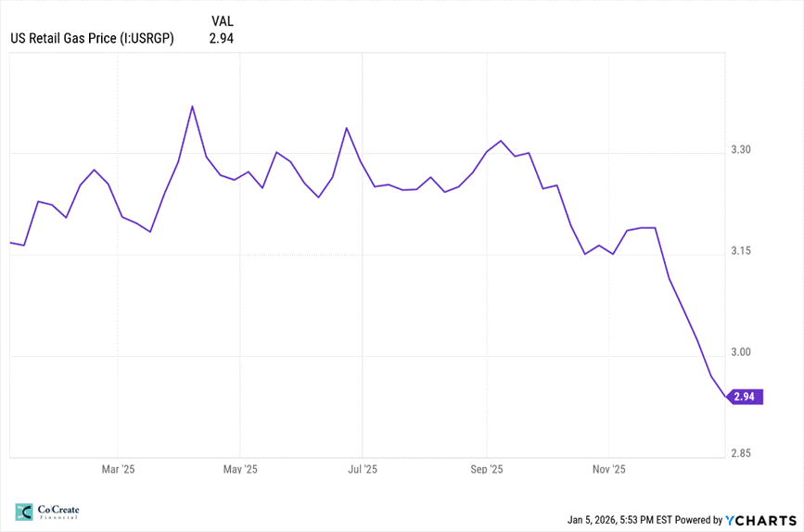Click the Jul '25 axis label
This screenshot has height=532, width=804.
pos(363,469)
